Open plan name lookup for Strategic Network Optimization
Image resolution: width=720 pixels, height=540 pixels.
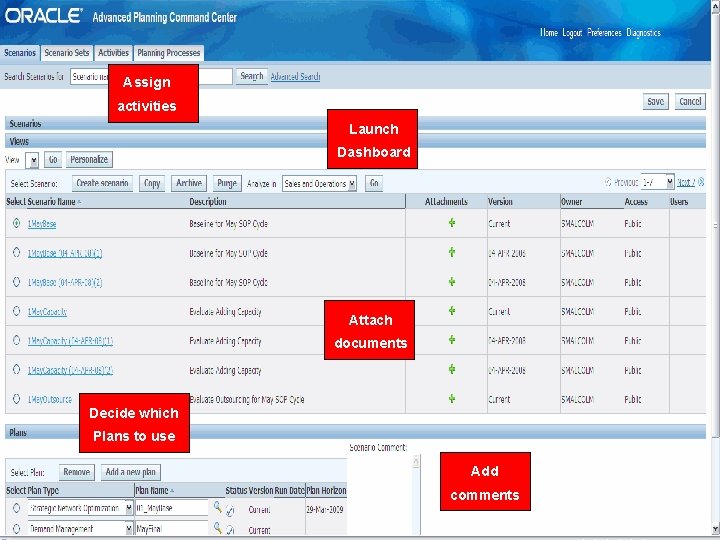coord(218,507)
